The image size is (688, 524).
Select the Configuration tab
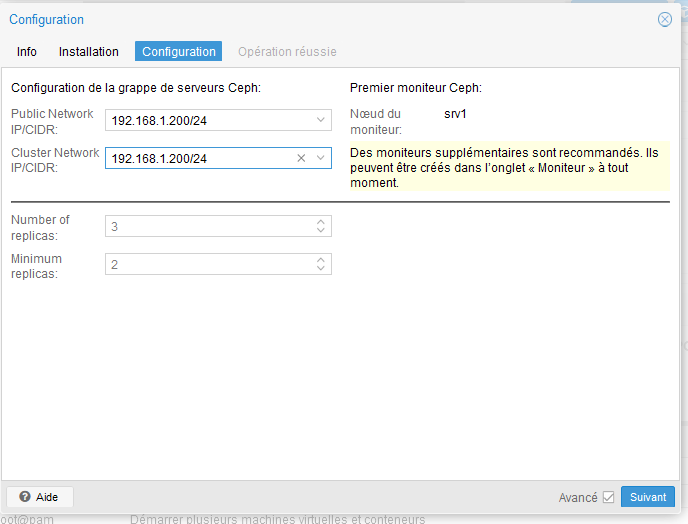click(178, 52)
